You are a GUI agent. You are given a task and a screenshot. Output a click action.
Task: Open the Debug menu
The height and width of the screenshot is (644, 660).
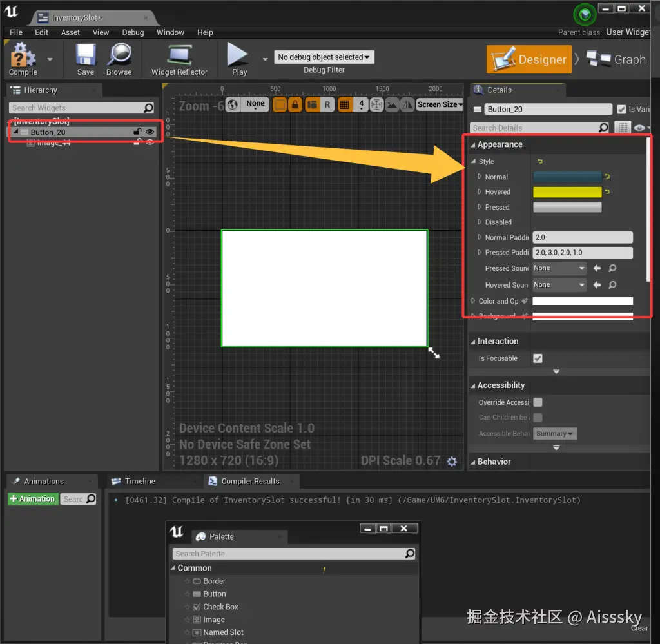[133, 32]
